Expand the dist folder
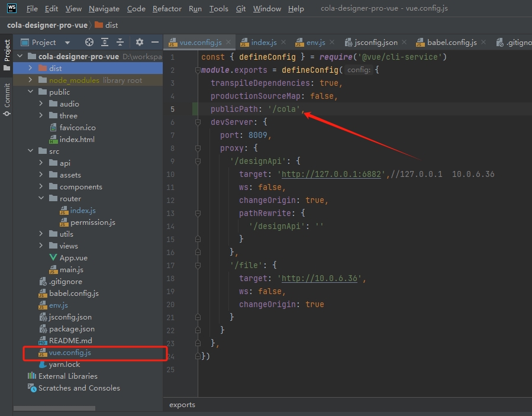The height and width of the screenshot is (416, 532). pyautogui.click(x=30, y=68)
